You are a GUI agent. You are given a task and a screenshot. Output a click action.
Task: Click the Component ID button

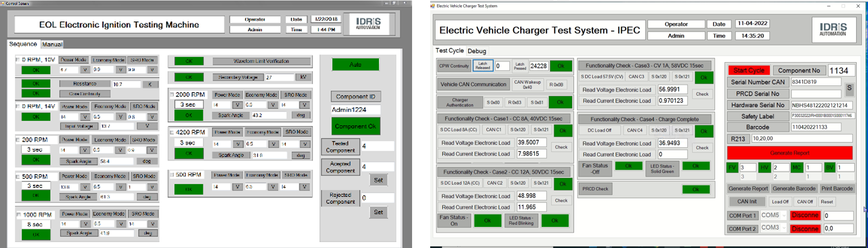(355, 96)
